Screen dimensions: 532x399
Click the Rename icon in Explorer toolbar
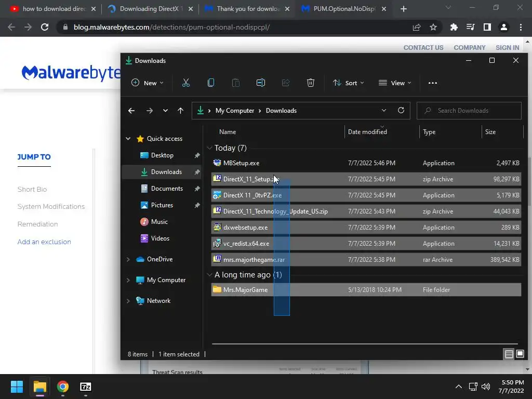261,83
